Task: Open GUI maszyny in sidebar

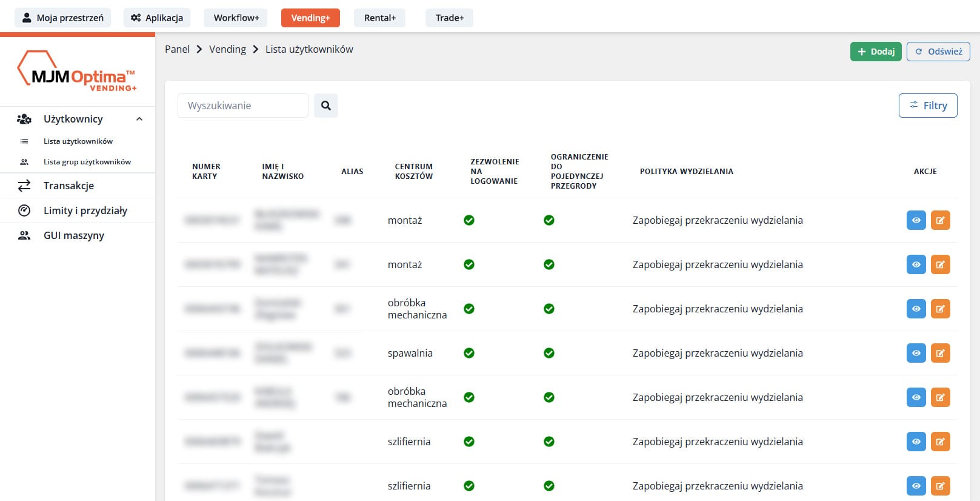Action: [73, 235]
